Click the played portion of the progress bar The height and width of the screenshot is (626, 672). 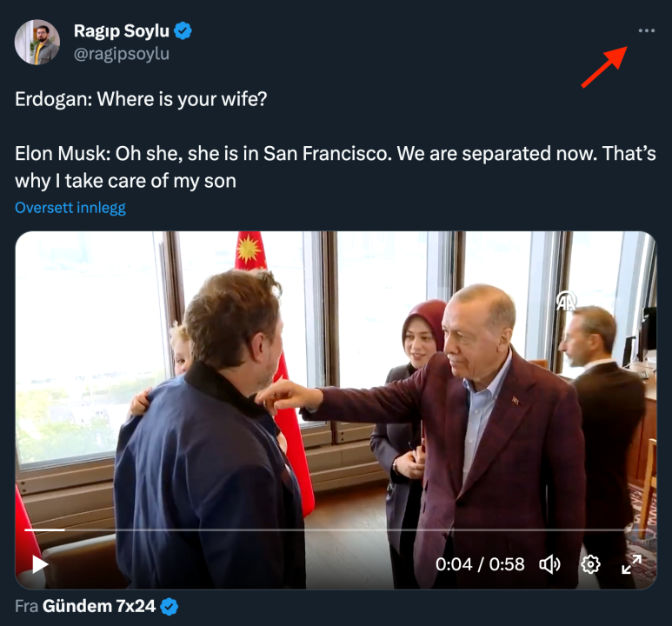point(43,529)
